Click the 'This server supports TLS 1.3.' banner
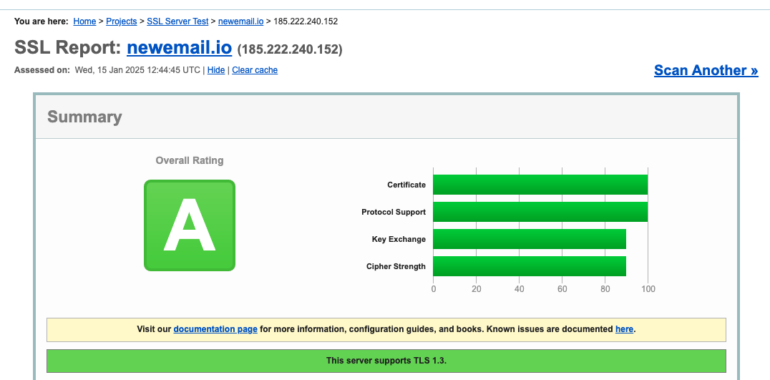 click(386, 361)
